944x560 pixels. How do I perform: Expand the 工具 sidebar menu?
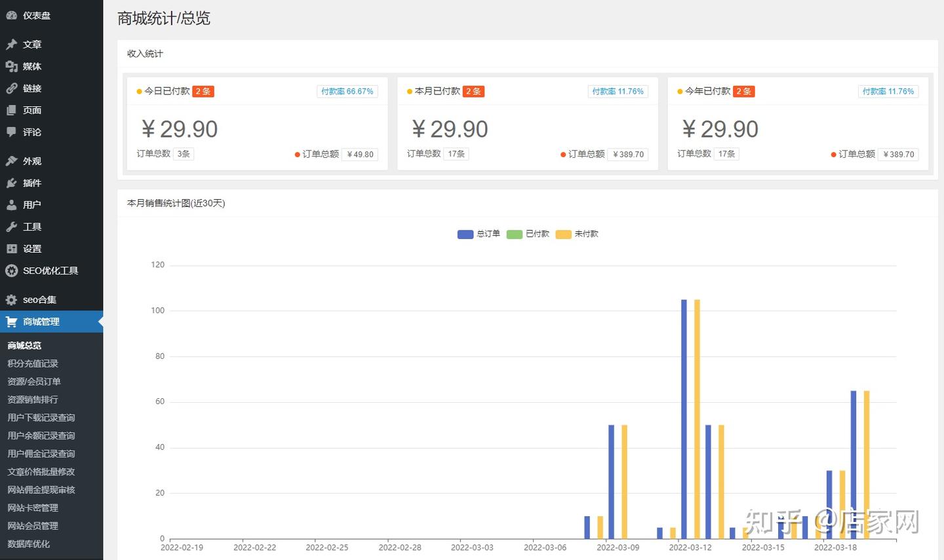pyautogui.click(x=31, y=227)
